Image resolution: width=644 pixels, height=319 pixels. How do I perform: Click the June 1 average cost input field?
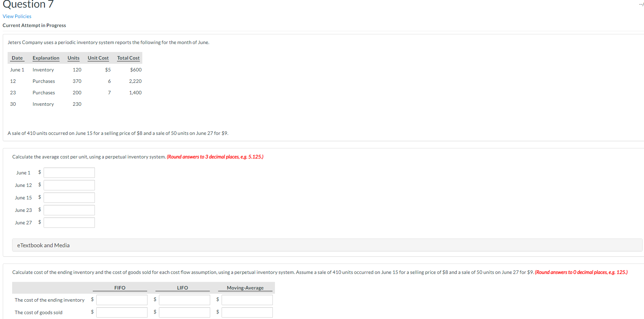tap(69, 172)
